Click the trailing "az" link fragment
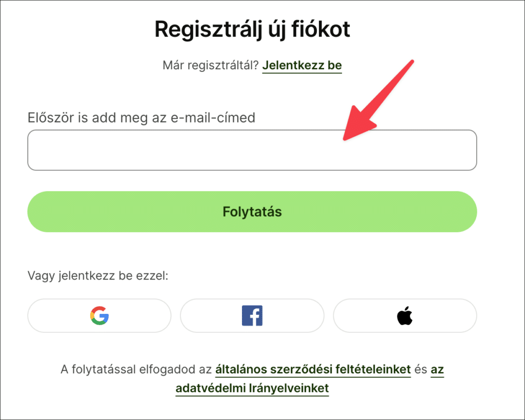Viewport: 525px width, 420px height. pos(437,369)
